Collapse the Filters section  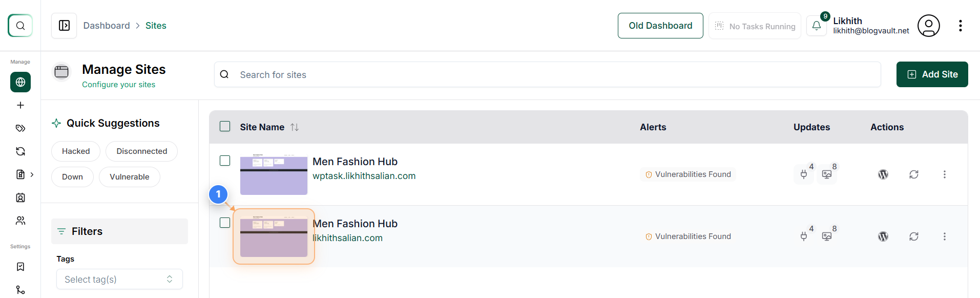[x=119, y=231]
